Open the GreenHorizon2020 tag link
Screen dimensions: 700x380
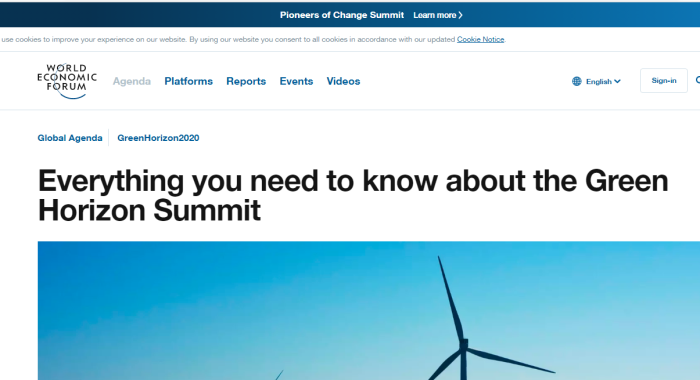(158, 138)
